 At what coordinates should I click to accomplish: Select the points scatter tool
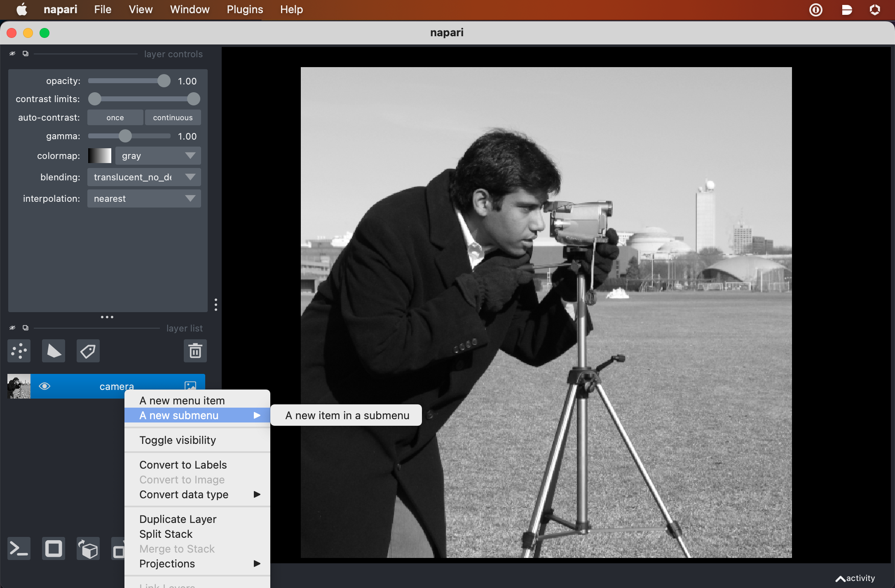tap(19, 350)
